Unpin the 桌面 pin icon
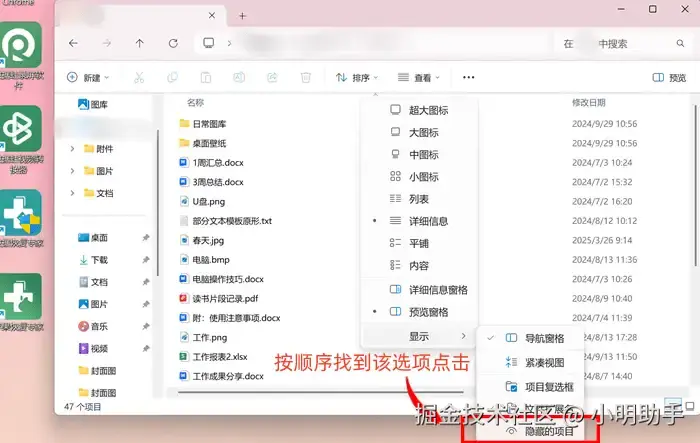Viewport: 700px width, 443px height. click(146, 238)
